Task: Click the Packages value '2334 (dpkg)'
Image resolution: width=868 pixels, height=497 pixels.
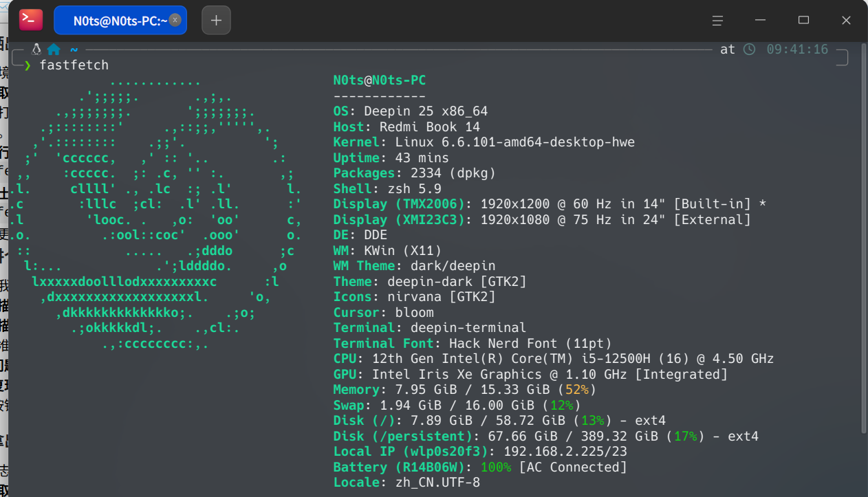Action: click(x=453, y=173)
